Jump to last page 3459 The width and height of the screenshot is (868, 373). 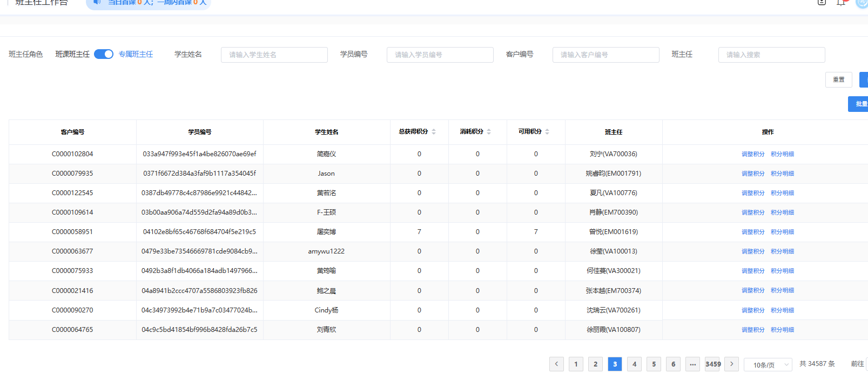coord(713,364)
